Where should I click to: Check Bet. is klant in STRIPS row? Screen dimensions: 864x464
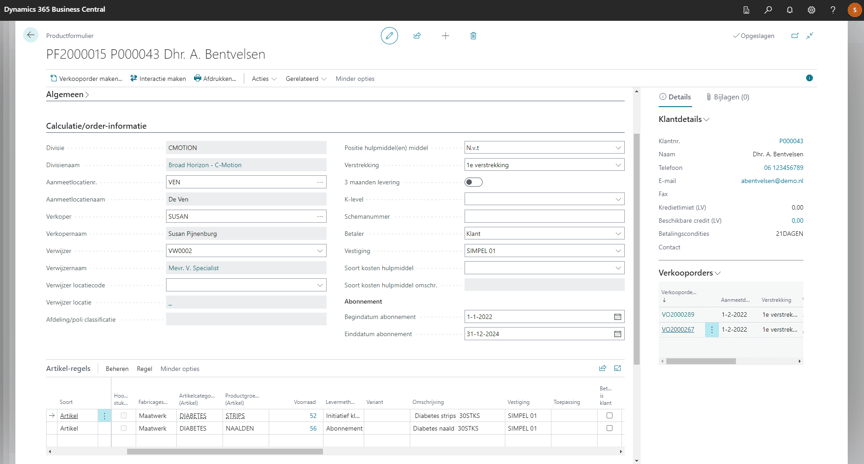point(609,416)
